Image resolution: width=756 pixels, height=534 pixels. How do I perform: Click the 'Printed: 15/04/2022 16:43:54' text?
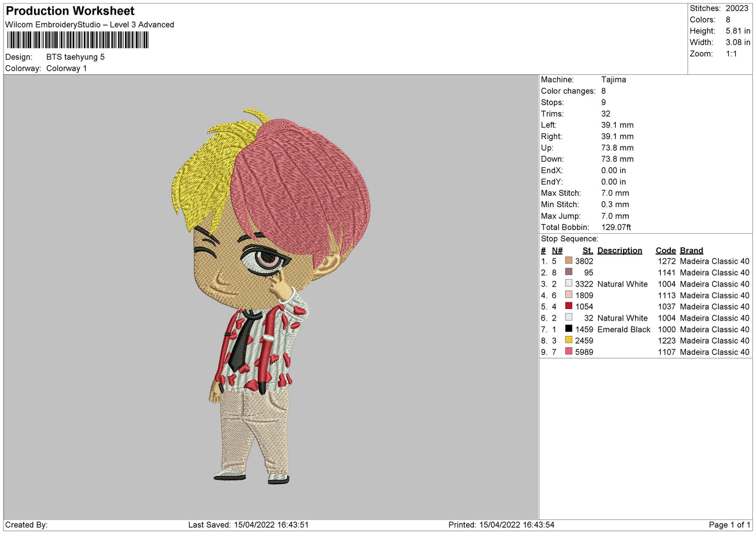coord(501,525)
